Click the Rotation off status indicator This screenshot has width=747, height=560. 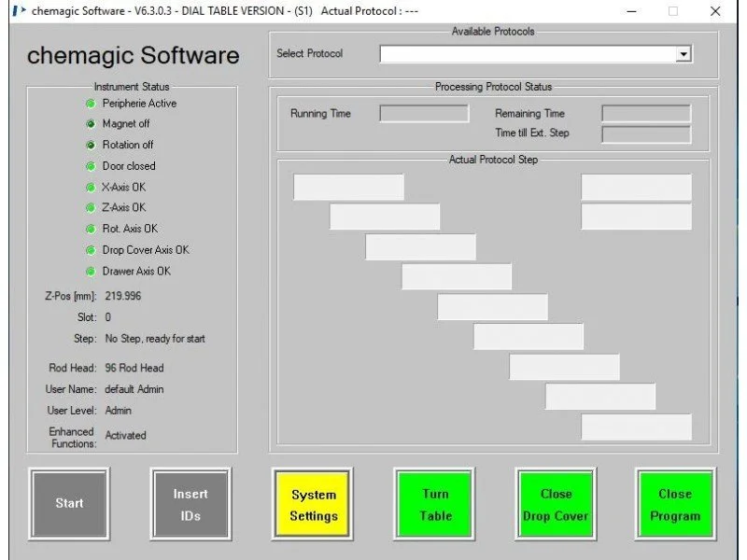[91, 146]
